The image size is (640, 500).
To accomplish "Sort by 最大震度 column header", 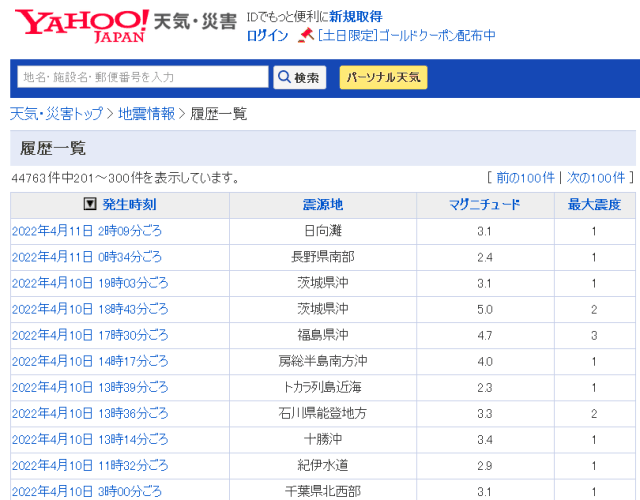I will coord(594,204).
